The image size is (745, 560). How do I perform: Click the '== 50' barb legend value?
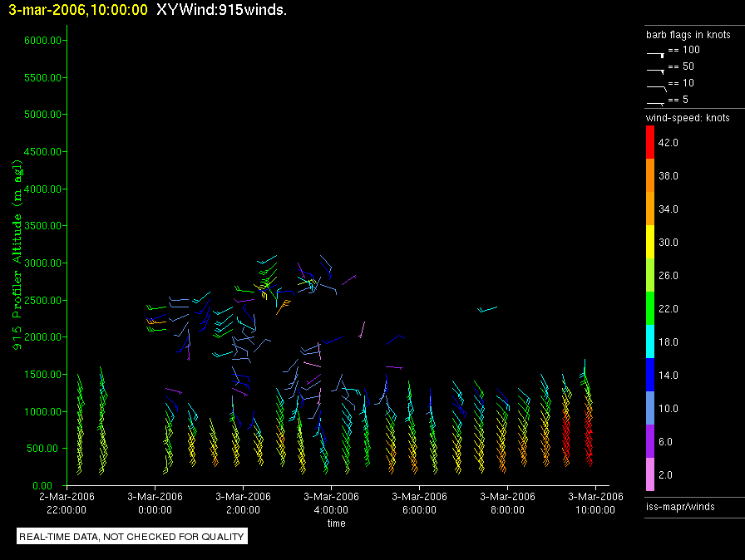(681, 66)
